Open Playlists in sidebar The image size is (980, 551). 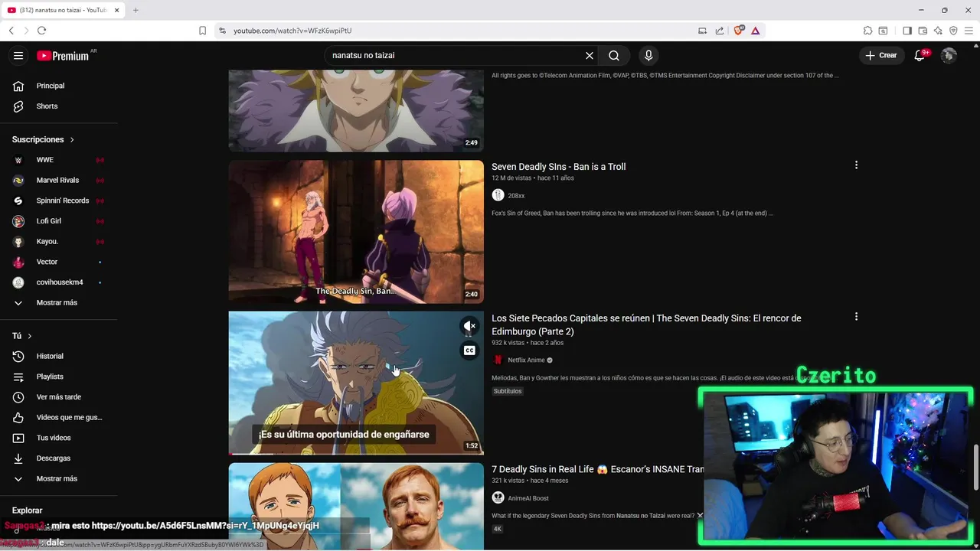tap(58, 377)
